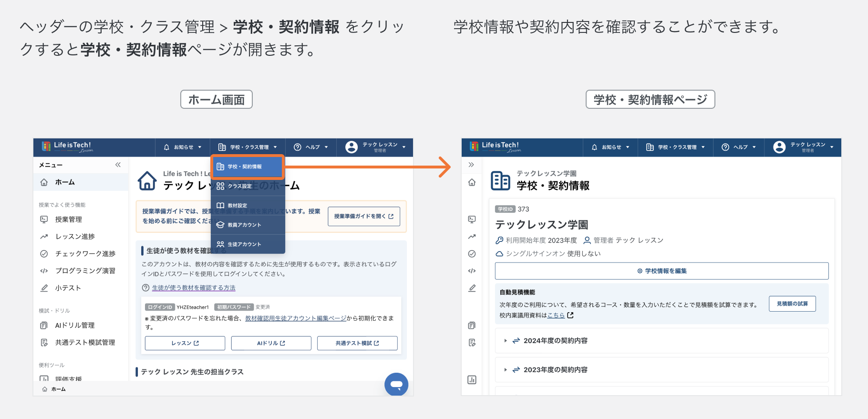Open テック レッスン user menu in left home screen
The width and height of the screenshot is (868, 419).
(375, 147)
